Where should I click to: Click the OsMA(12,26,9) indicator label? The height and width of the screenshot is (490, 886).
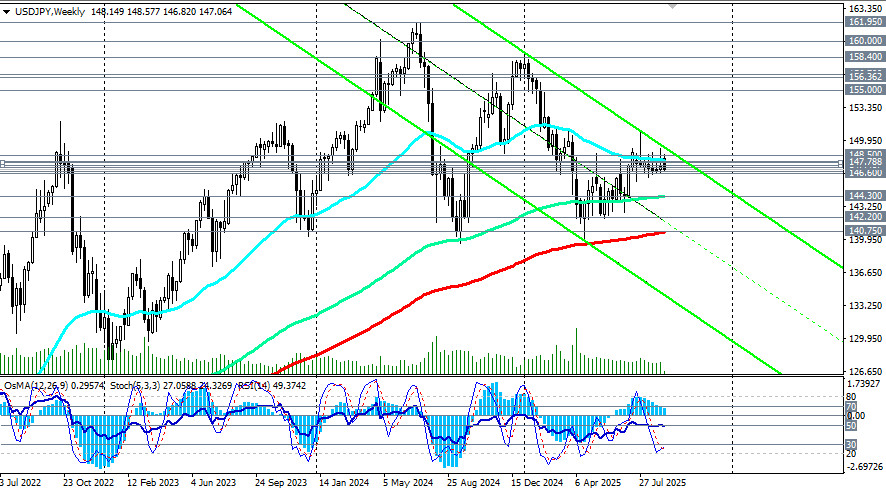(37, 384)
